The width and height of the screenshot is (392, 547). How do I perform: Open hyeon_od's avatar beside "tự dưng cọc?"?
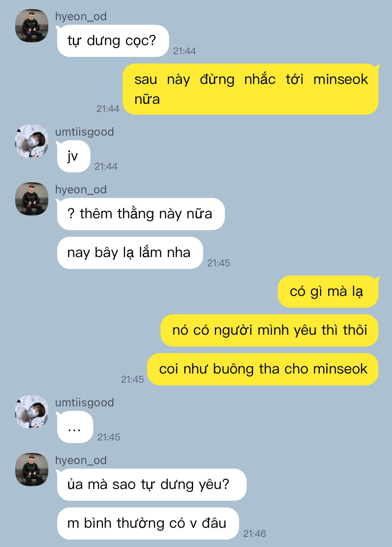[32, 26]
